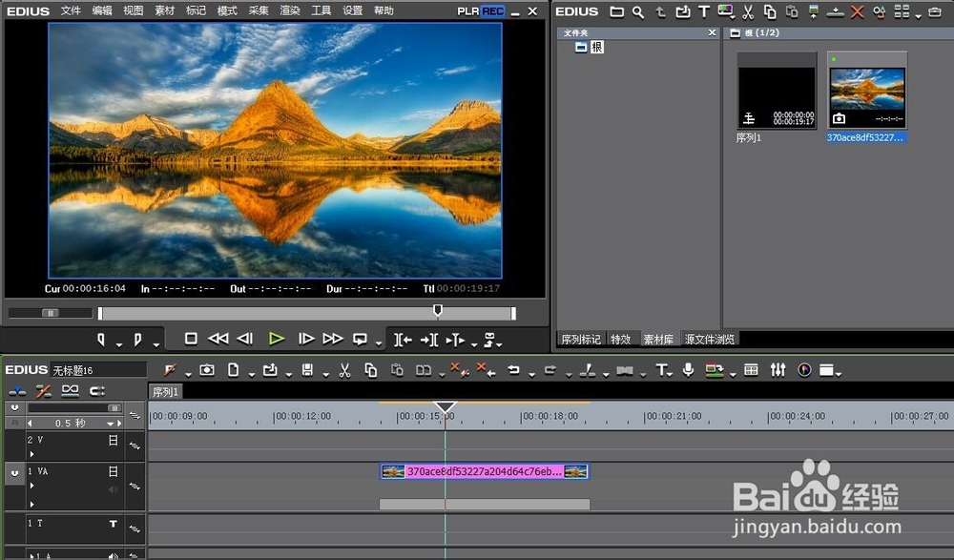Expand the 2 V track triangle
Screen dimensions: 954x560
coord(31,454)
